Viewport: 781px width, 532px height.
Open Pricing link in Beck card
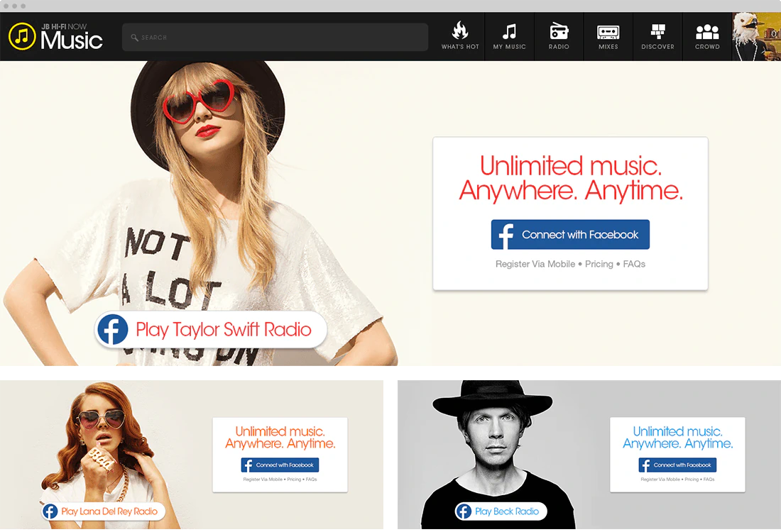coord(692,480)
